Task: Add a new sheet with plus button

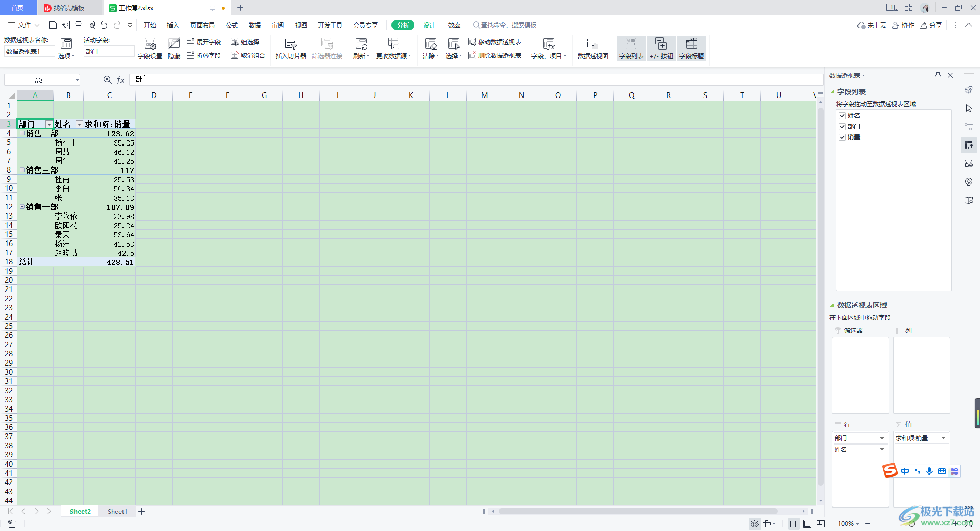Action: tap(142, 511)
